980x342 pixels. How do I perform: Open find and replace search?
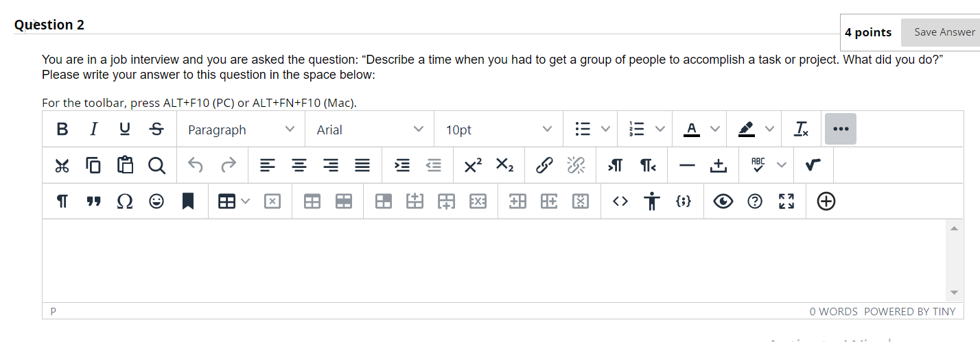click(156, 165)
